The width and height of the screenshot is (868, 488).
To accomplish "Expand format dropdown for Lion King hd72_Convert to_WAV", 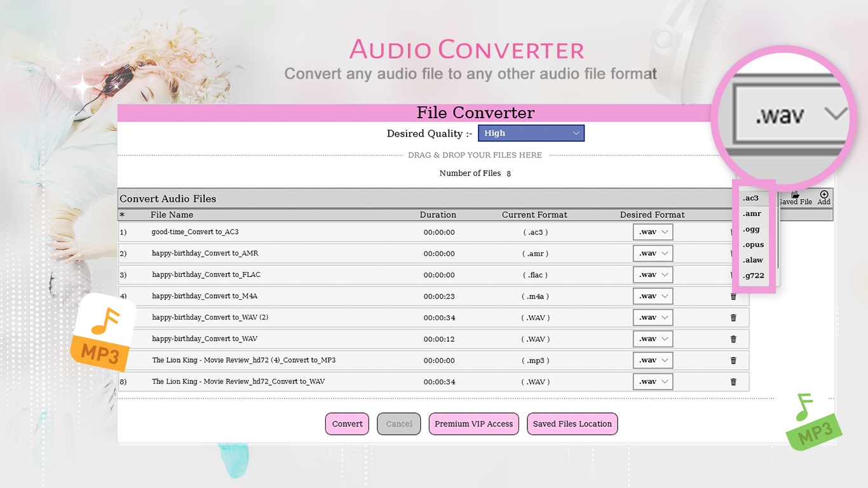I will point(653,382).
